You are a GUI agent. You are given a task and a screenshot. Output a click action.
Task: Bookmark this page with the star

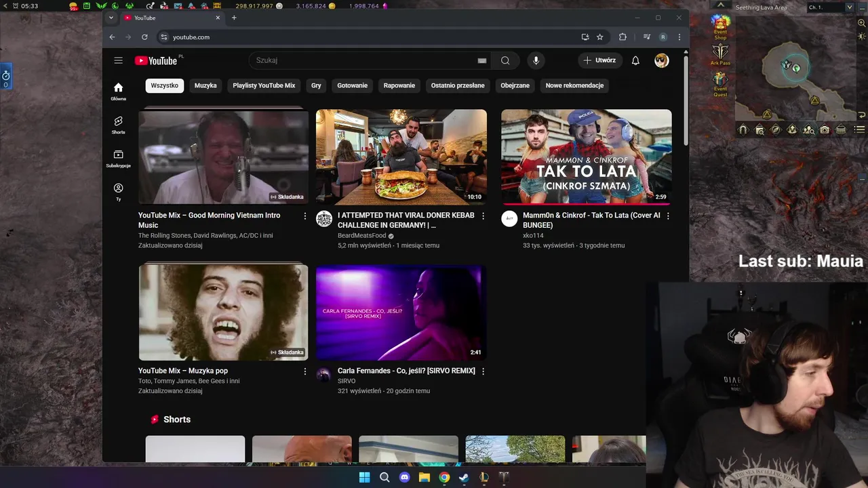(x=600, y=37)
